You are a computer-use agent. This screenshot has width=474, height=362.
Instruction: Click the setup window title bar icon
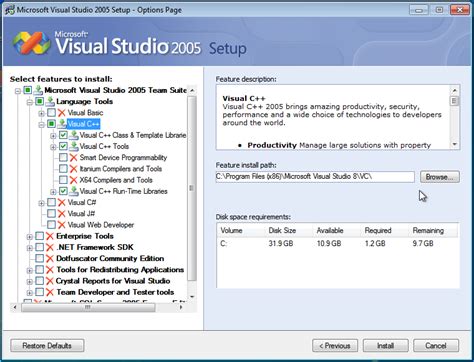[x=9, y=10]
